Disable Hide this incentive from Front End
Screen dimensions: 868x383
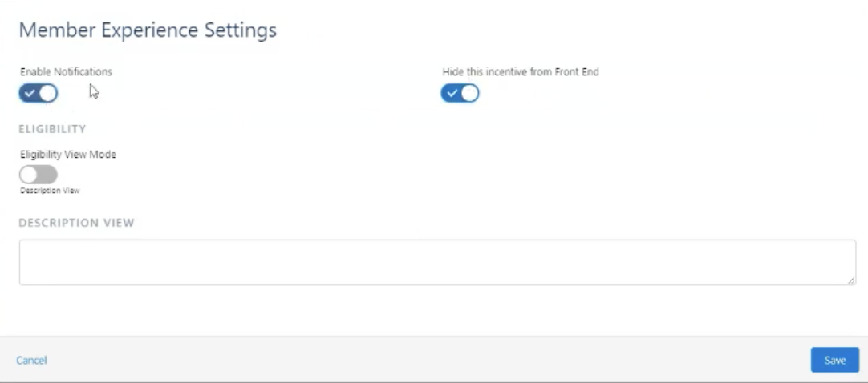point(460,94)
